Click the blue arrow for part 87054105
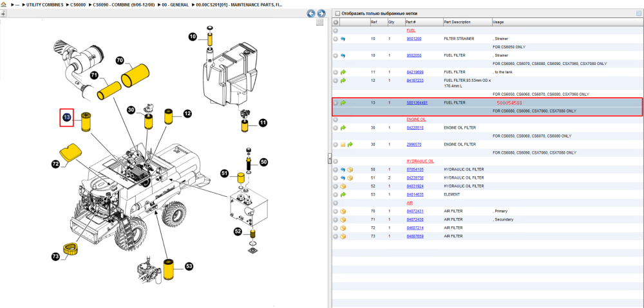This screenshot has height=308, width=644. click(x=343, y=169)
